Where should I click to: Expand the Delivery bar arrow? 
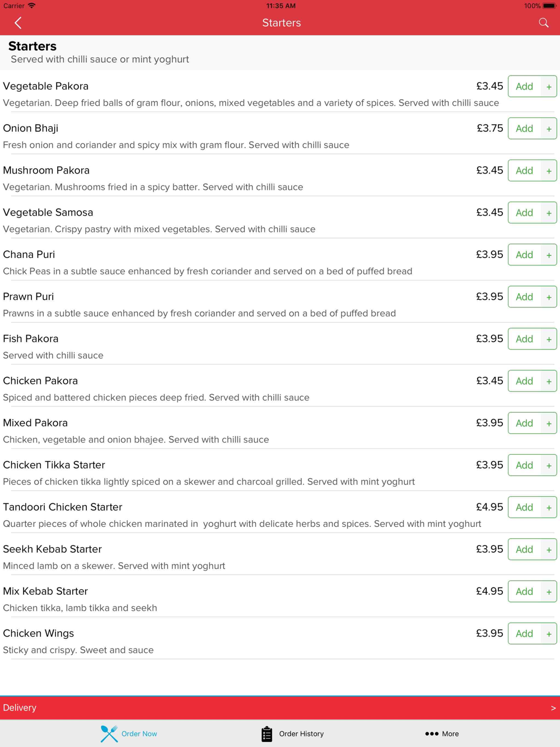pos(553,708)
